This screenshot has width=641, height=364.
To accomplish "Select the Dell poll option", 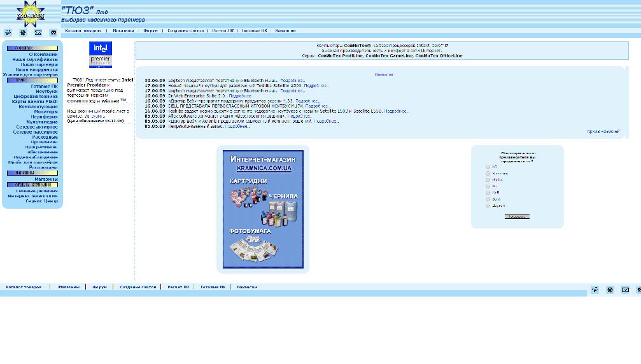I will click(488, 192).
